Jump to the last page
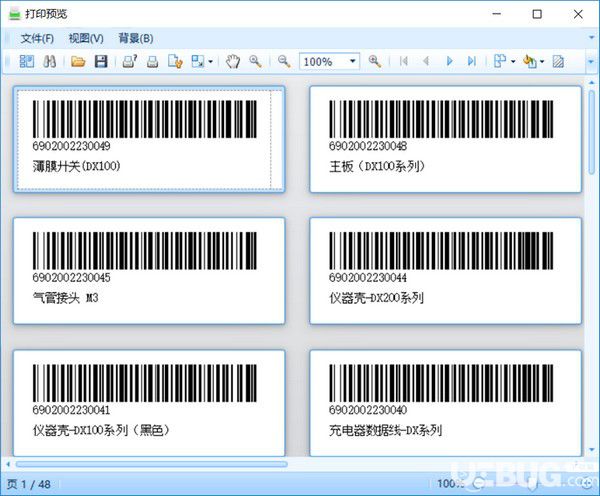The width and height of the screenshot is (600, 496). [x=472, y=61]
